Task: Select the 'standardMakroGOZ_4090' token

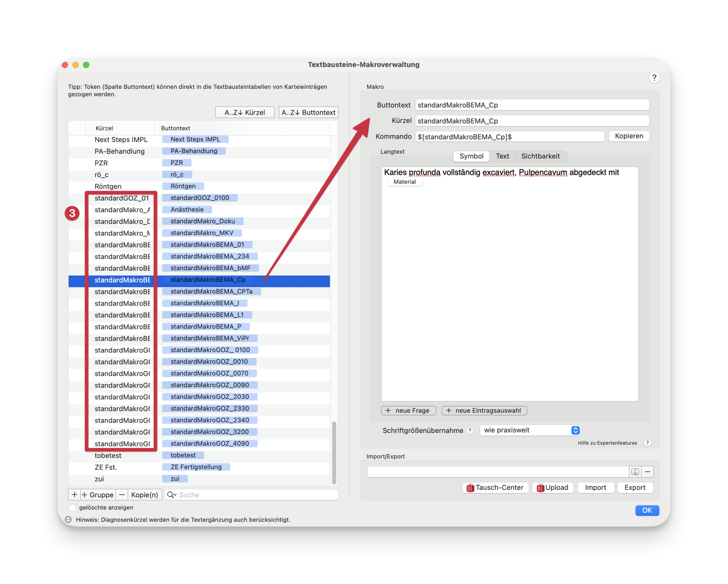Action: click(x=210, y=444)
